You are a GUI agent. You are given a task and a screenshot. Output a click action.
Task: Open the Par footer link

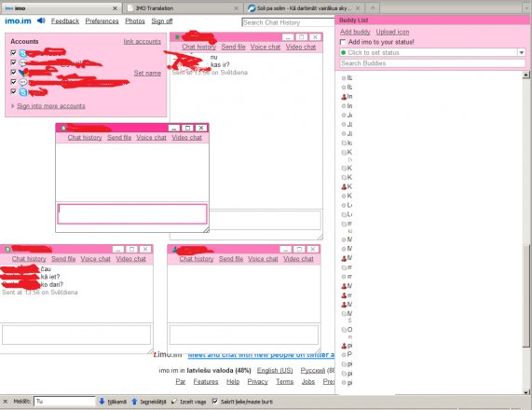click(x=181, y=381)
